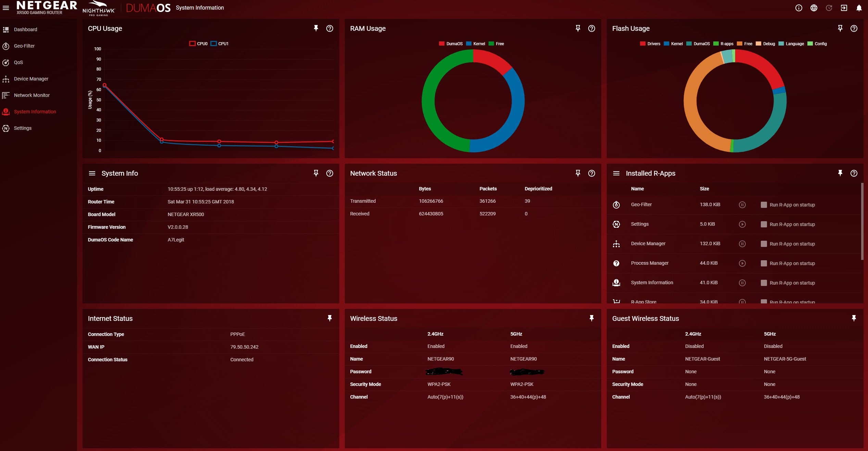The image size is (868, 451).
Task: Pin the CPU Usage panel
Action: [316, 28]
